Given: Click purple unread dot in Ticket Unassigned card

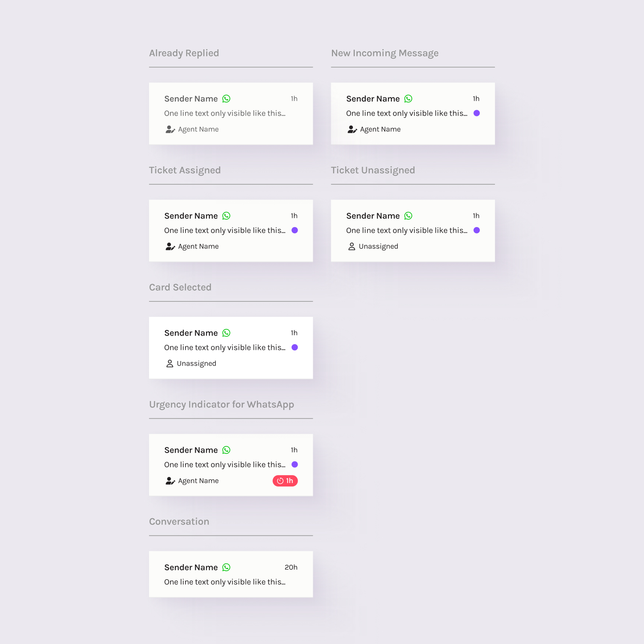Looking at the screenshot, I should [x=477, y=230].
